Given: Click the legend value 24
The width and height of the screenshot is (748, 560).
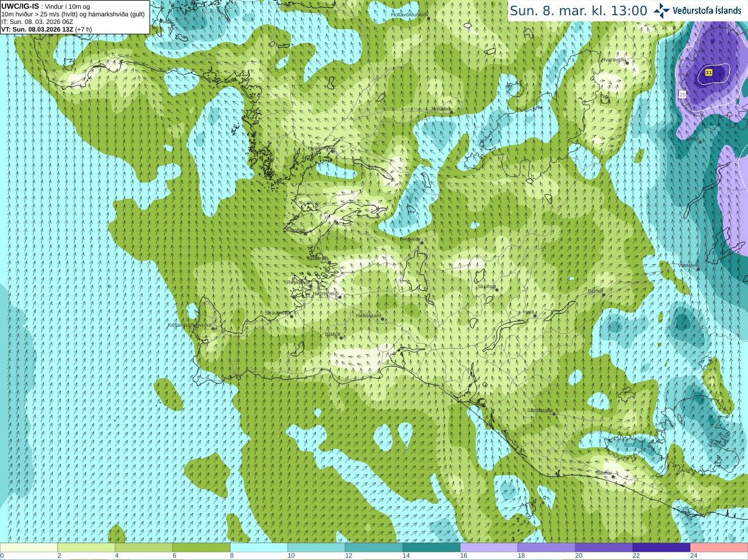Looking at the screenshot, I should coord(694,556).
